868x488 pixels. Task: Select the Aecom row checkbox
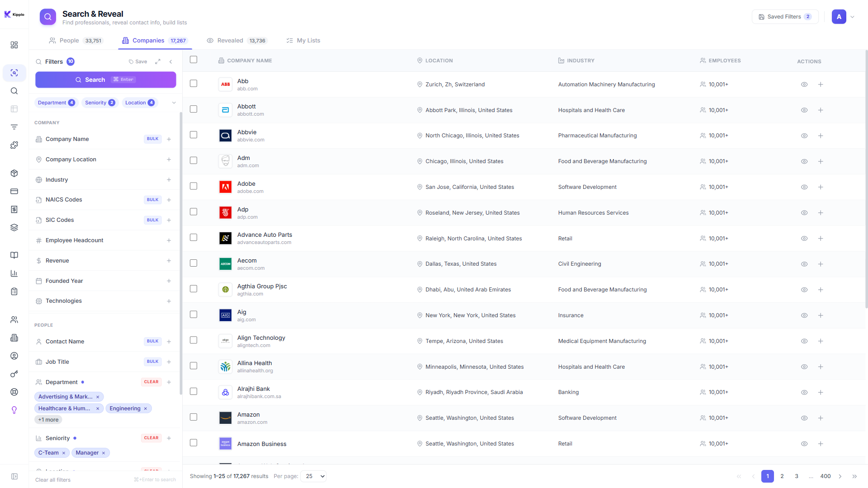pyautogui.click(x=193, y=263)
